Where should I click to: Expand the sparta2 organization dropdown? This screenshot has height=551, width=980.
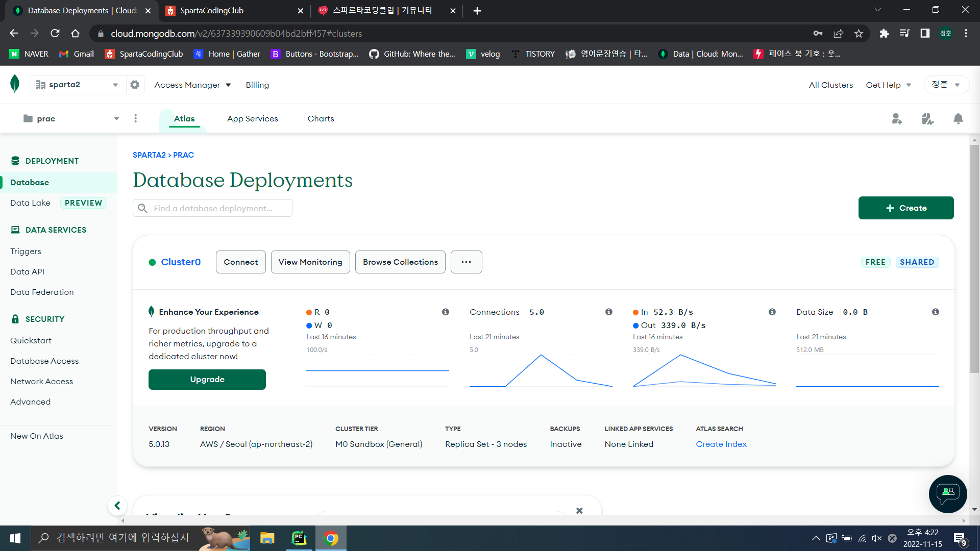(x=77, y=85)
